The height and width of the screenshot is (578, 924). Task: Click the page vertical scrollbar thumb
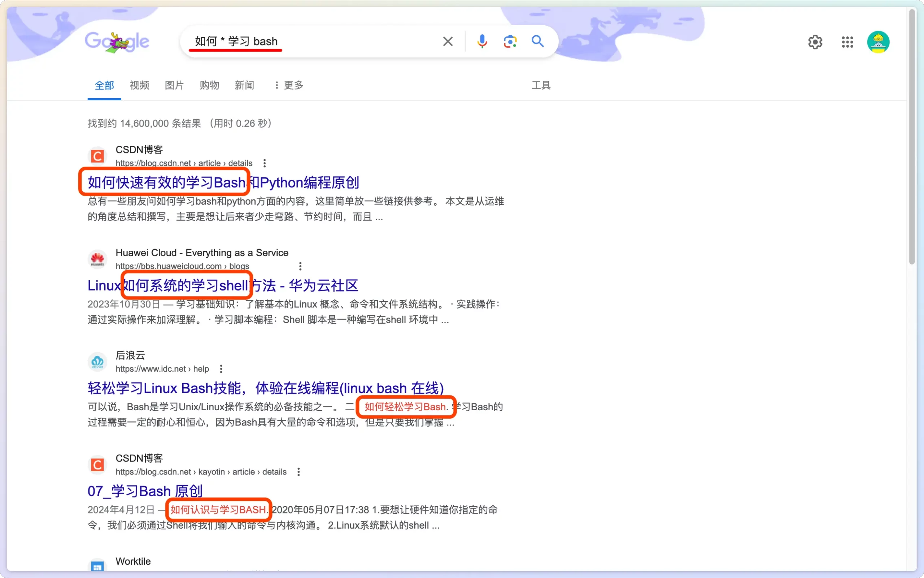(x=912, y=137)
